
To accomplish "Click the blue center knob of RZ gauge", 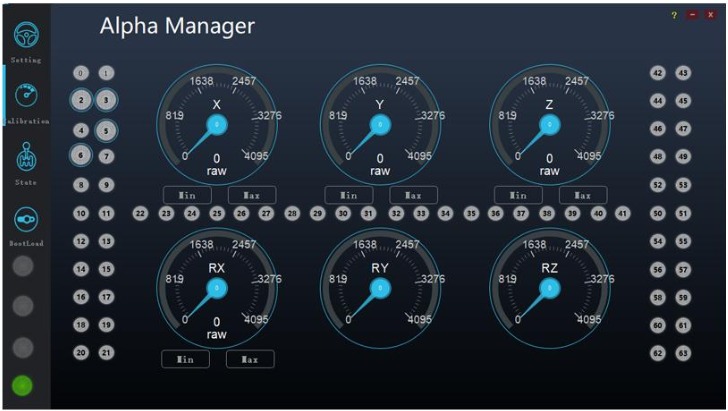I will point(549,288).
